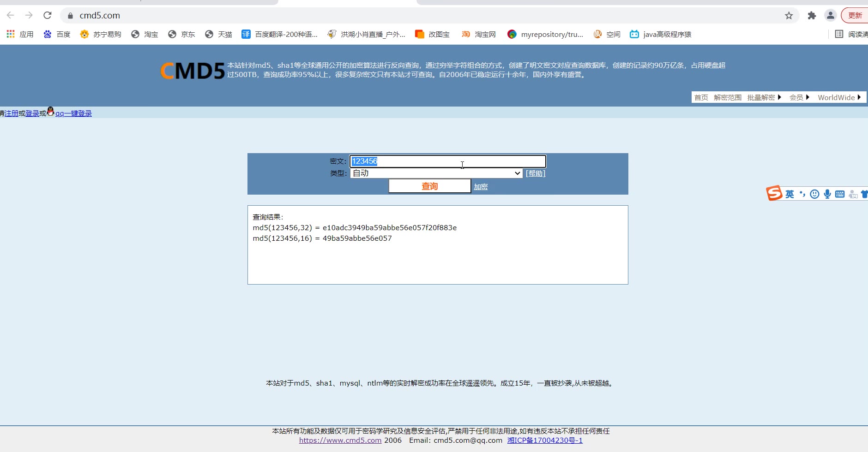Click the 查询结果 label

(x=268, y=217)
